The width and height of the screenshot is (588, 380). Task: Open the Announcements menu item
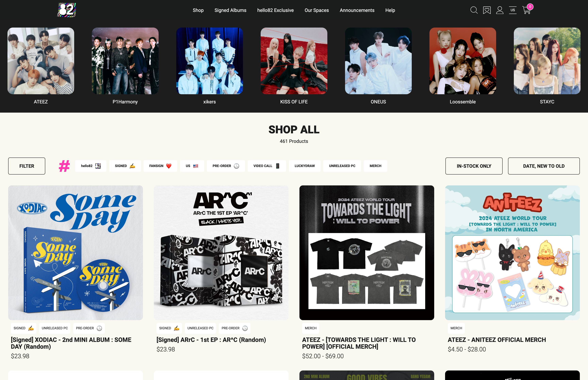(357, 10)
